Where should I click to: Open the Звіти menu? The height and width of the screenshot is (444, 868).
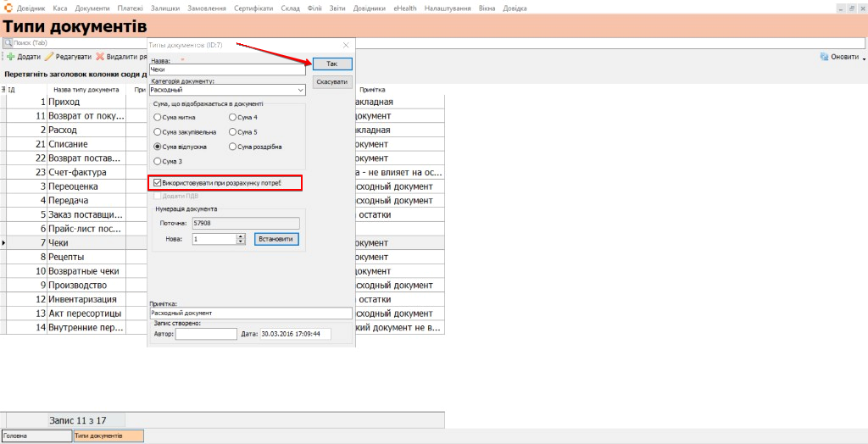click(x=337, y=8)
